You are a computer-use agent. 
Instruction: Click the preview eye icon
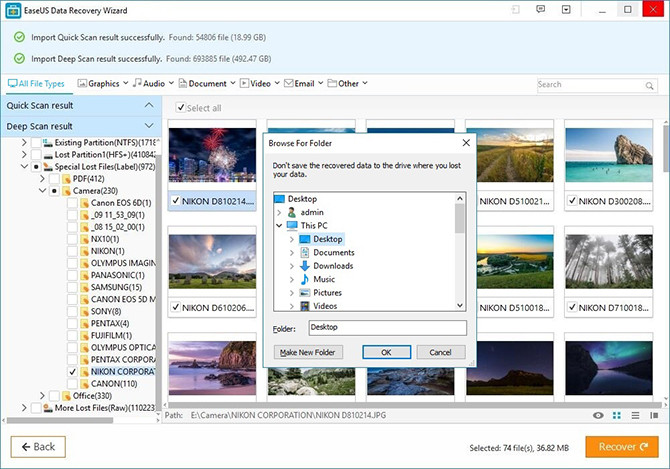point(599,414)
